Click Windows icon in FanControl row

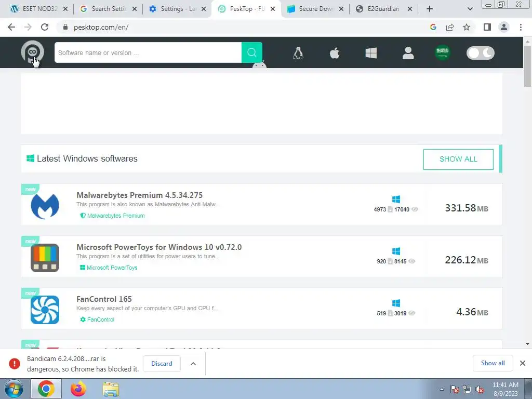coord(396,303)
